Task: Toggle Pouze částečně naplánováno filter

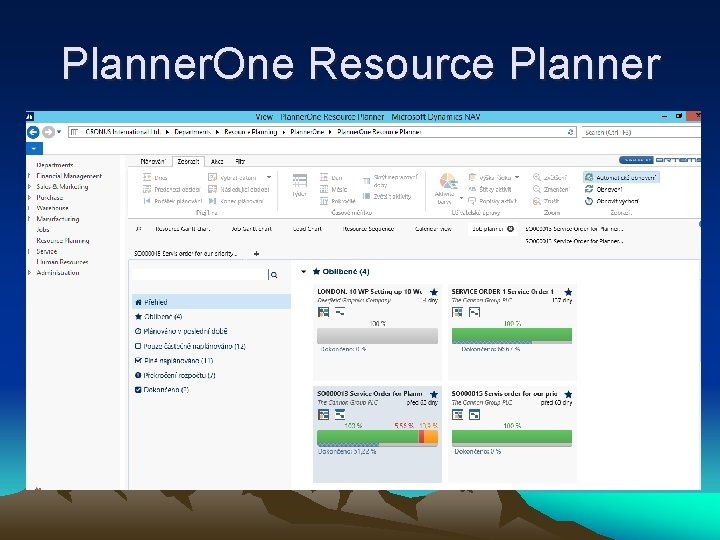Action: coord(190,346)
